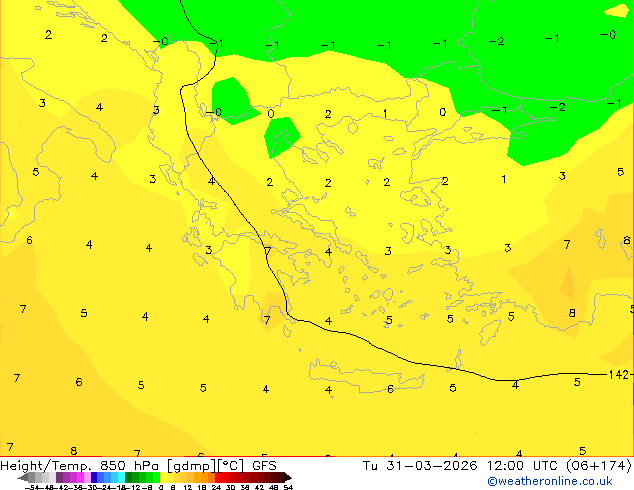
Task: Click the legend tick label 24
Action: click(x=216, y=487)
